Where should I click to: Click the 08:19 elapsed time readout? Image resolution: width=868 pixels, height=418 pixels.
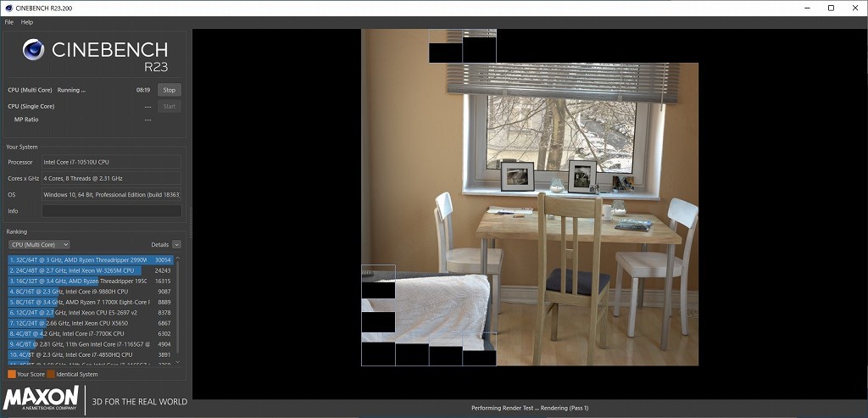coord(143,90)
